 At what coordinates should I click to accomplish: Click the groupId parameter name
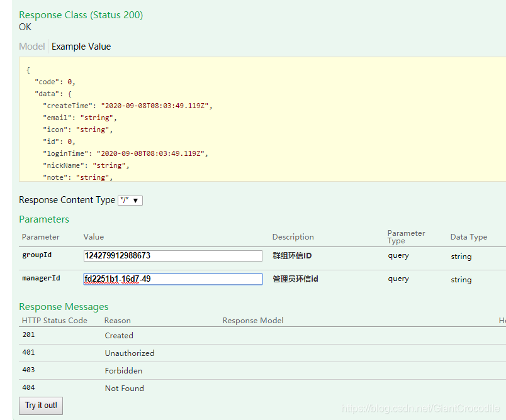pos(37,256)
